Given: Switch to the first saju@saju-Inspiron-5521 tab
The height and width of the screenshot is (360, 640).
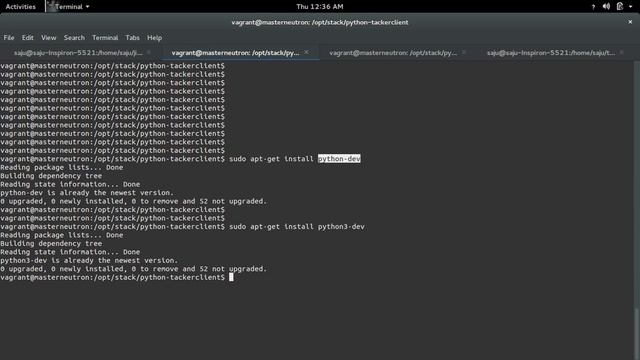Looking at the screenshot, I should 78,53.
